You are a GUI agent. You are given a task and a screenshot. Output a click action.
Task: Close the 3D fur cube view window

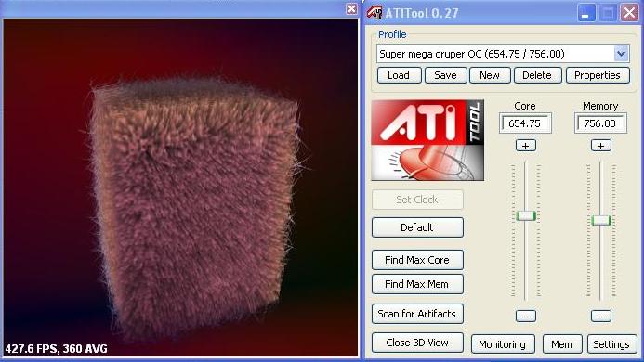point(351,8)
